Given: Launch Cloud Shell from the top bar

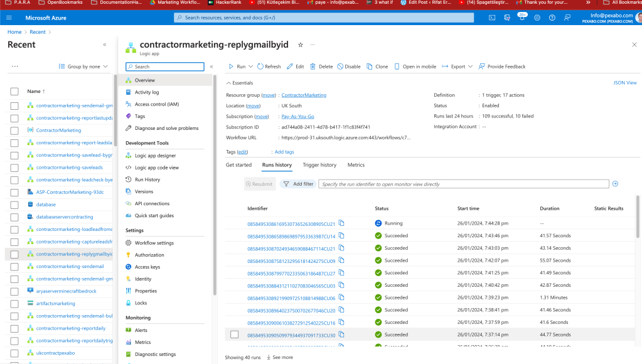Looking at the screenshot, I should coord(492,18).
